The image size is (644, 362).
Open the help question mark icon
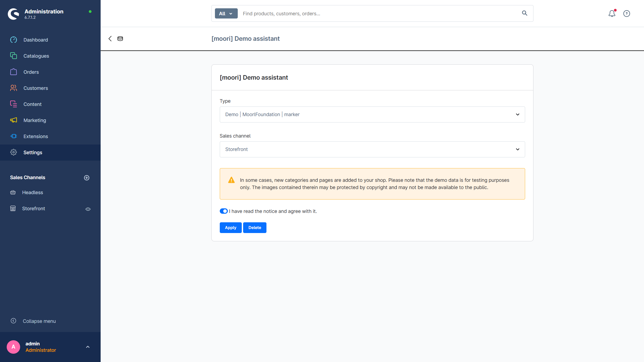click(627, 13)
